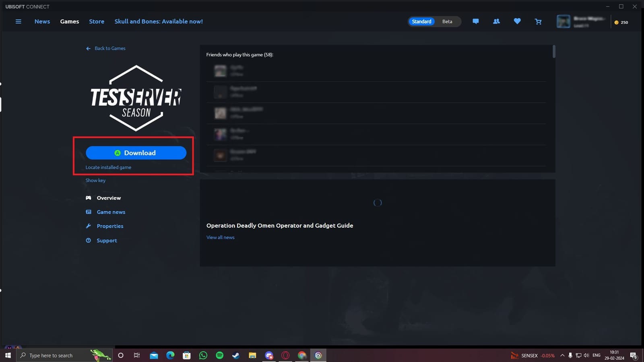The width and height of the screenshot is (644, 362).
Task: Switch to Standard mode toggle
Action: pos(421,22)
